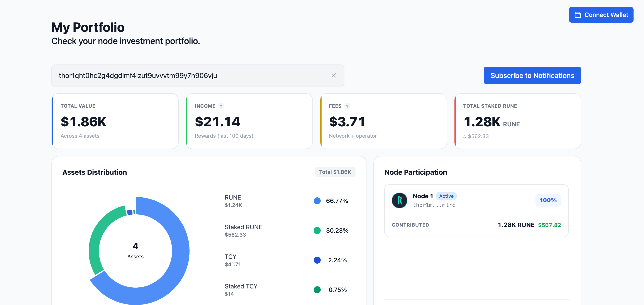Open the Income help question mark icon
644x305 pixels.
(x=221, y=106)
